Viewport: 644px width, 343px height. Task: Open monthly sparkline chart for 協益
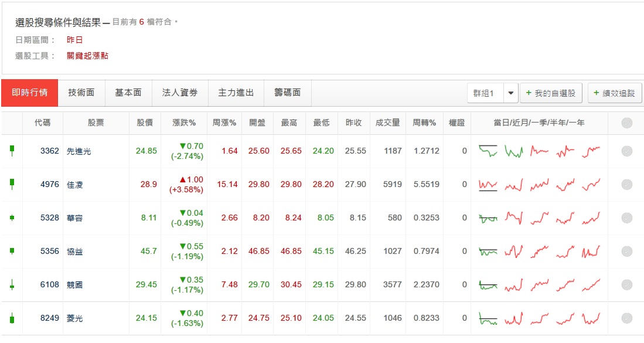(514, 251)
